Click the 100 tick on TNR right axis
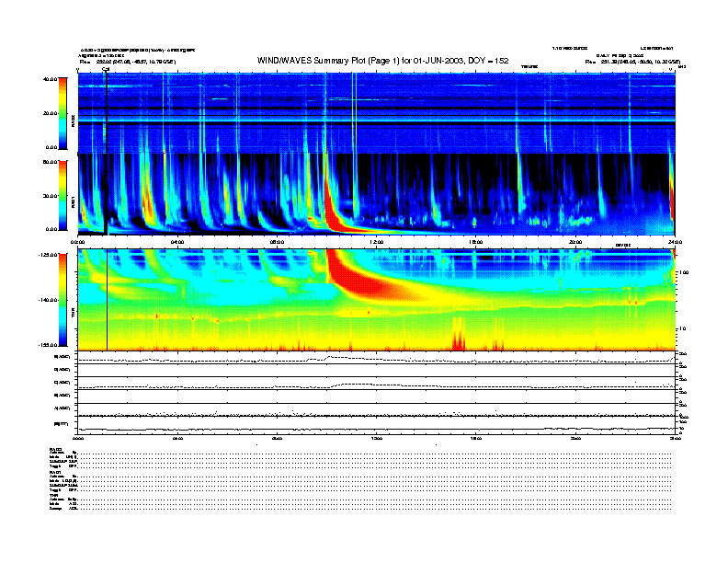Screen dimensions: 728x563 click(685, 272)
